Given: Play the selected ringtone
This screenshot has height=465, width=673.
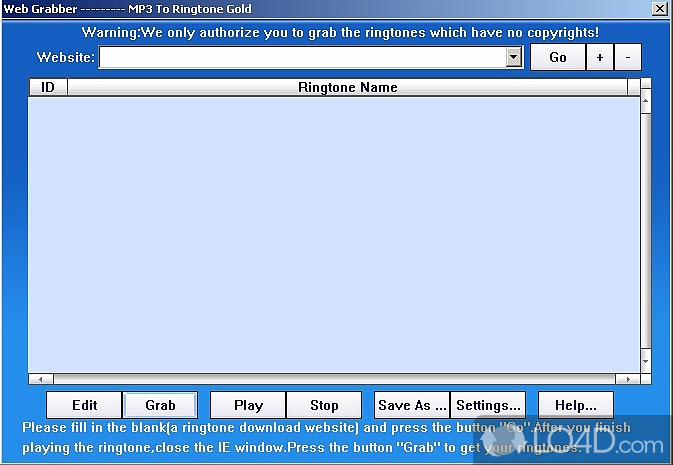Looking at the screenshot, I should pos(248,405).
